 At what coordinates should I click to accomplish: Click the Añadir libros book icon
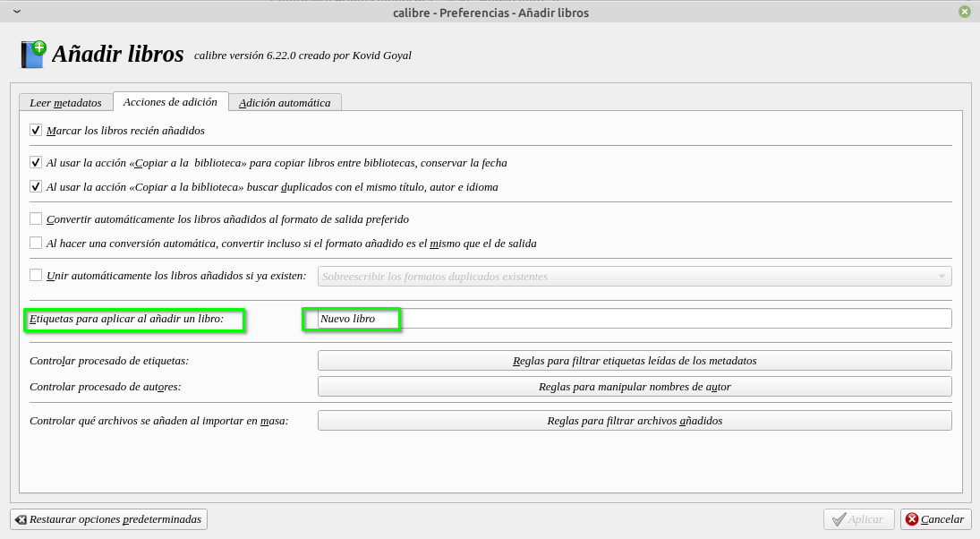pos(33,55)
